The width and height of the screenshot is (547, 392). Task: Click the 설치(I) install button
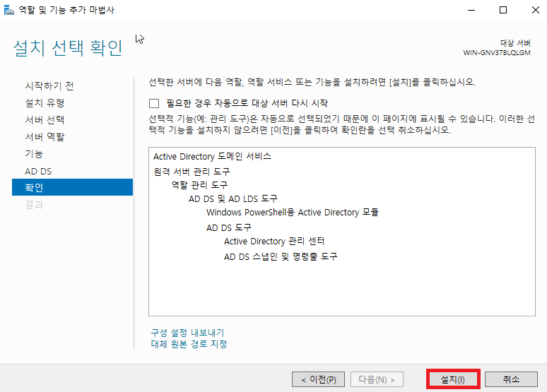tap(453, 379)
